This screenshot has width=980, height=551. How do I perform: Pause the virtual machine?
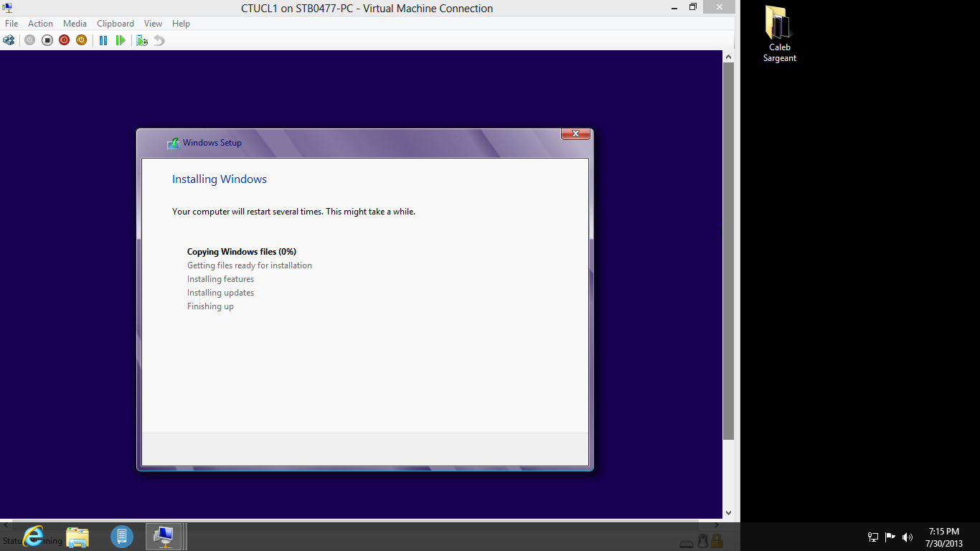point(103,40)
